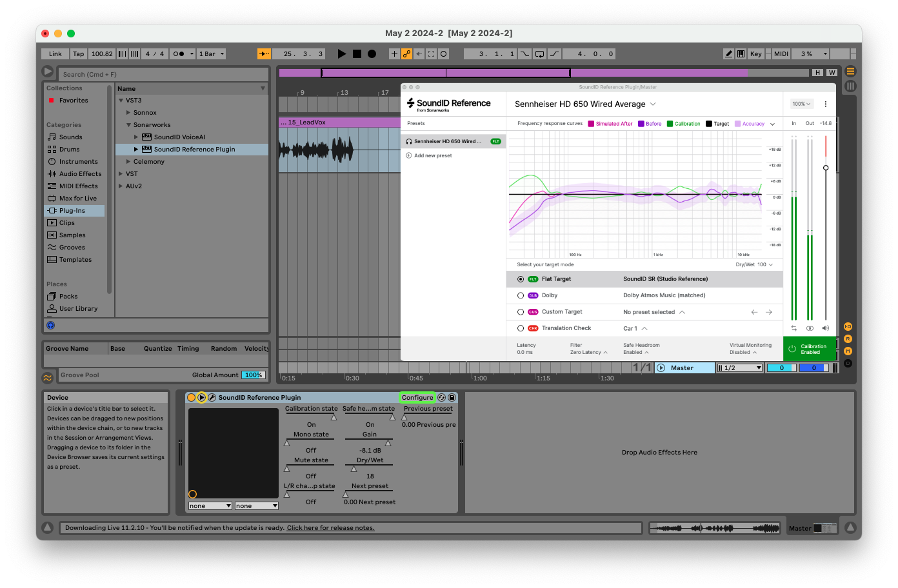The width and height of the screenshot is (898, 588).
Task: Toggle the computer MIDI keyboard icon
Action: (x=741, y=54)
